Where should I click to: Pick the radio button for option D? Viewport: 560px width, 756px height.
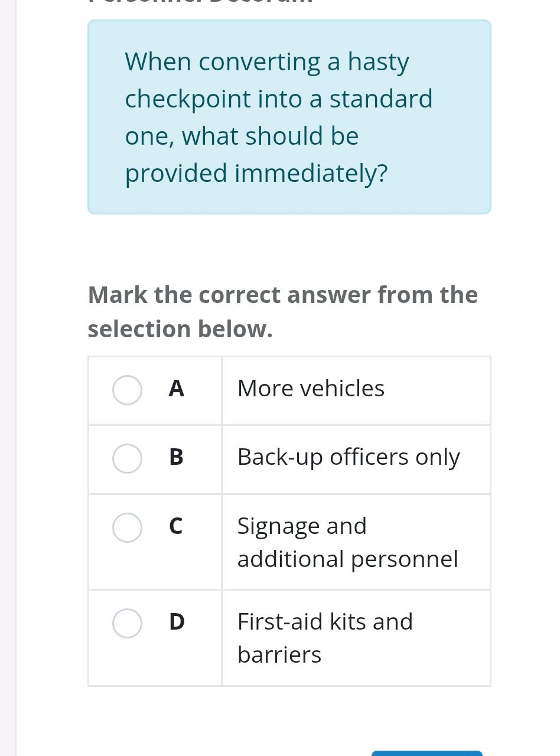[x=127, y=624]
